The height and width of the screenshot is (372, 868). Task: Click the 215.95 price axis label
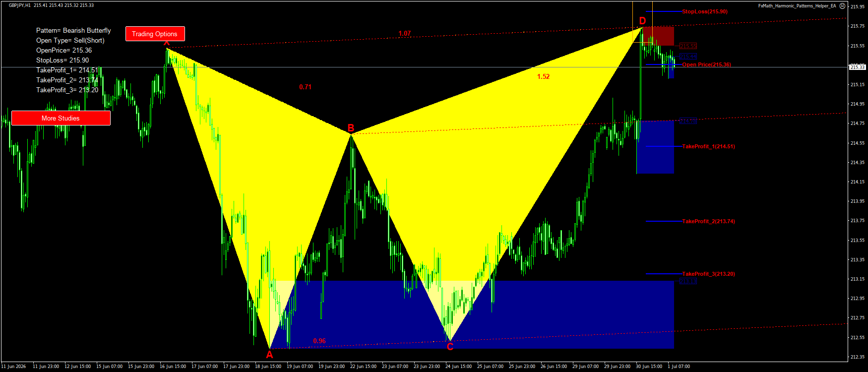pyautogui.click(x=858, y=6)
